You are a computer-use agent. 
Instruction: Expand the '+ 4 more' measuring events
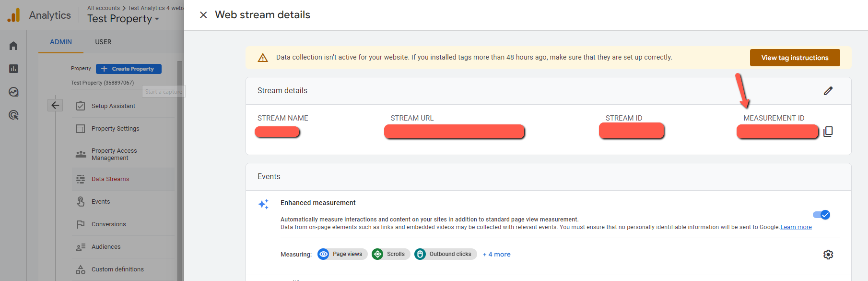pos(496,255)
